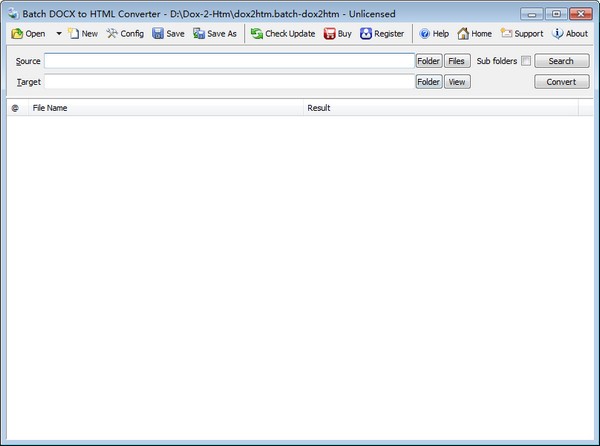This screenshot has height=446, width=600.
Task: Open the Config settings
Action: click(125, 33)
